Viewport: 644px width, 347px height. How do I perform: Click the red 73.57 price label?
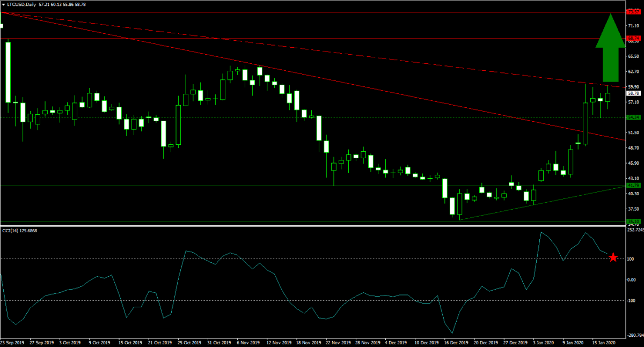tap(633, 12)
